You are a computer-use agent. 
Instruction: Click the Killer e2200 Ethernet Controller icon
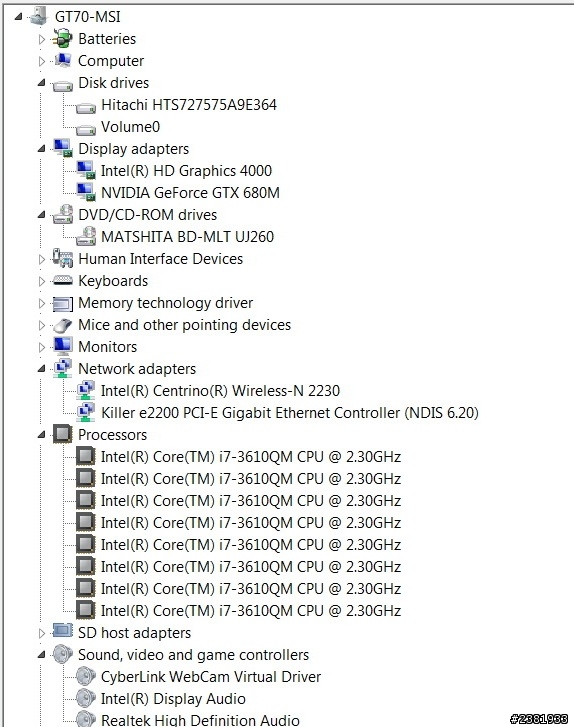(x=85, y=412)
